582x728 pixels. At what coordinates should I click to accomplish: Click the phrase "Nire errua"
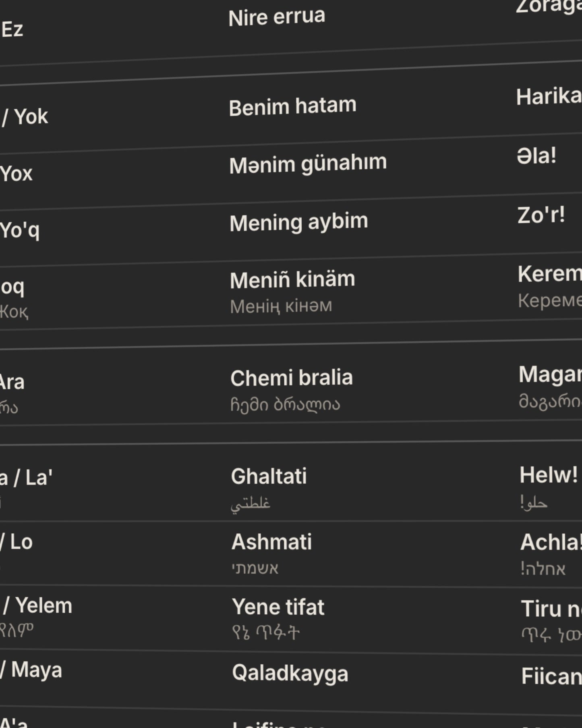(277, 17)
